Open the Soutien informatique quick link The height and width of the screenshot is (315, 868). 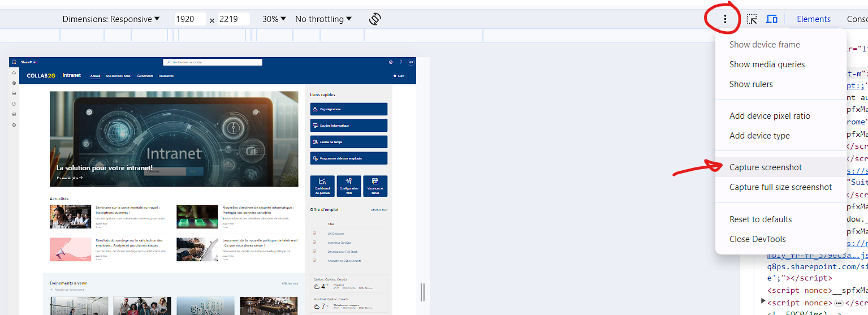click(349, 126)
